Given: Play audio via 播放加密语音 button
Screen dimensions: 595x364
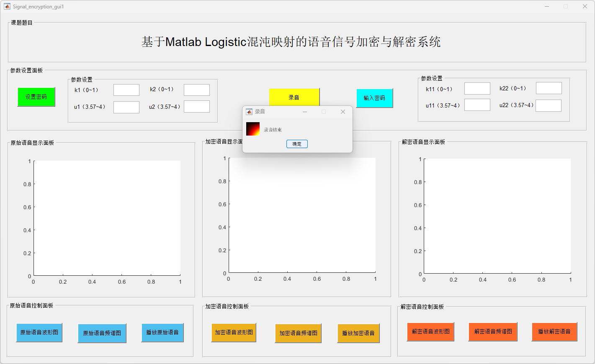Looking at the screenshot, I should [x=358, y=333].
